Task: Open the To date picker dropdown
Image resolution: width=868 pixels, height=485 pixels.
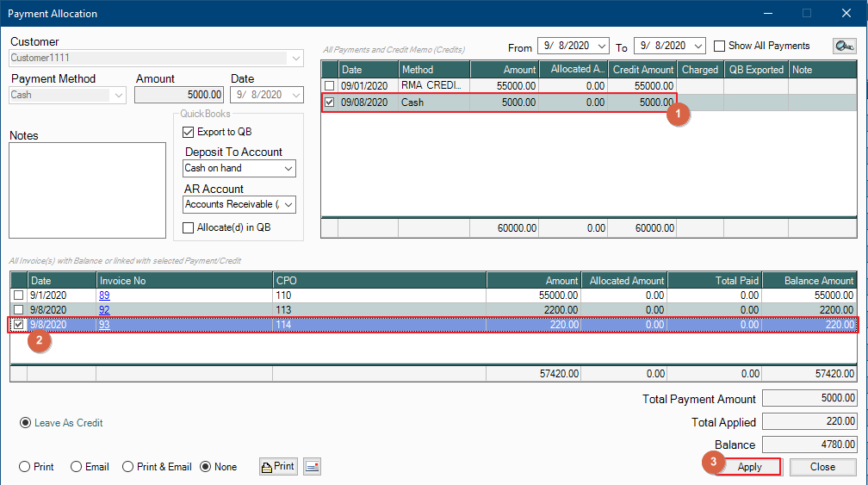Action: (x=697, y=47)
